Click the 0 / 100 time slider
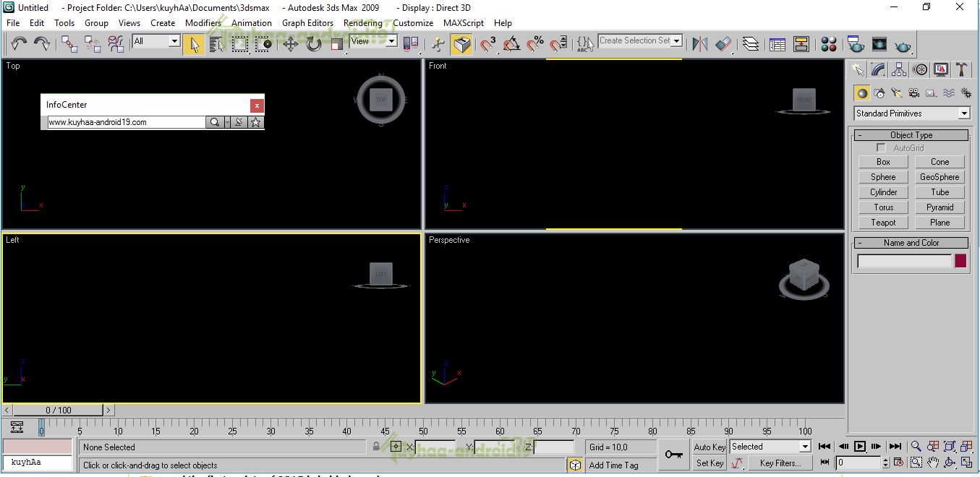 click(x=59, y=411)
